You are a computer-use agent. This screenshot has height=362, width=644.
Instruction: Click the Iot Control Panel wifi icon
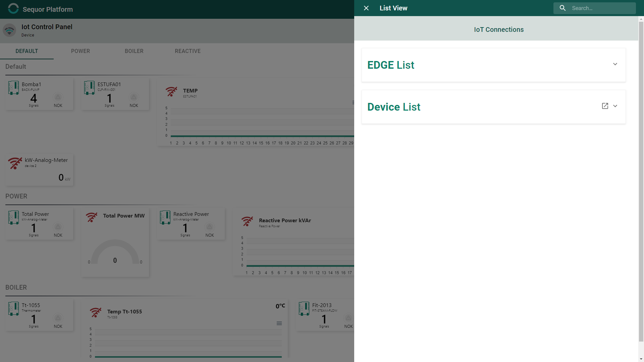pyautogui.click(x=9, y=31)
